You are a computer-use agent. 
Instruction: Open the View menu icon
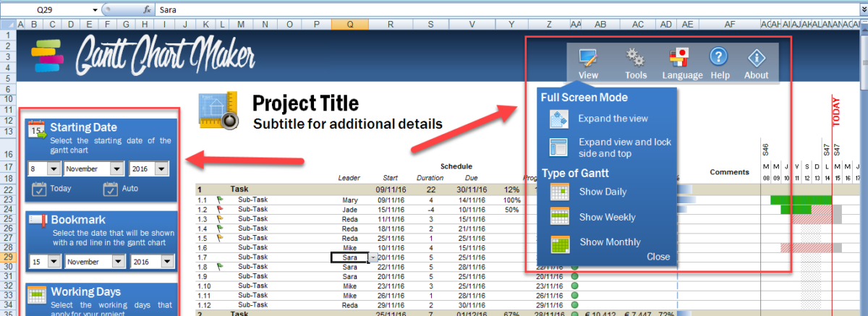pyautogui.click(x=587, y=58)
